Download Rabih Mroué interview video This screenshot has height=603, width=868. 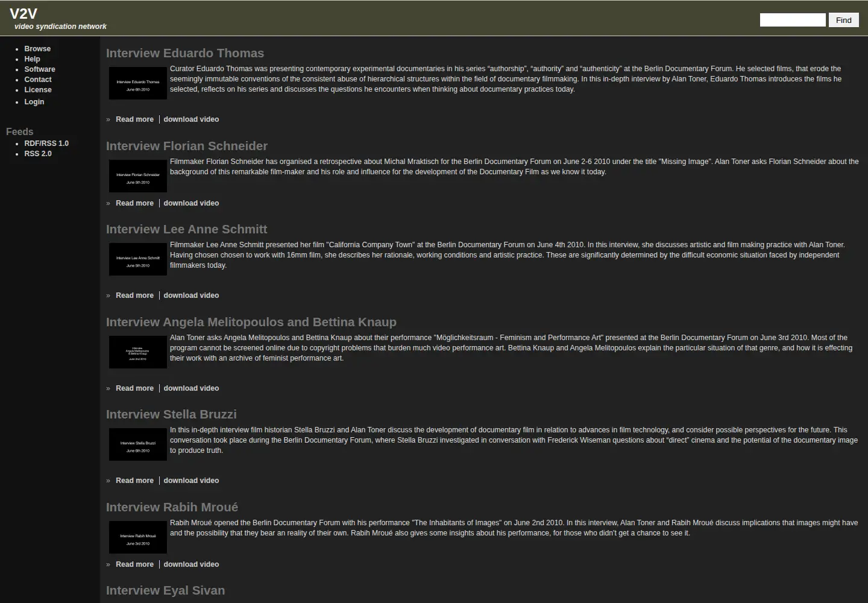pos(191,564)
